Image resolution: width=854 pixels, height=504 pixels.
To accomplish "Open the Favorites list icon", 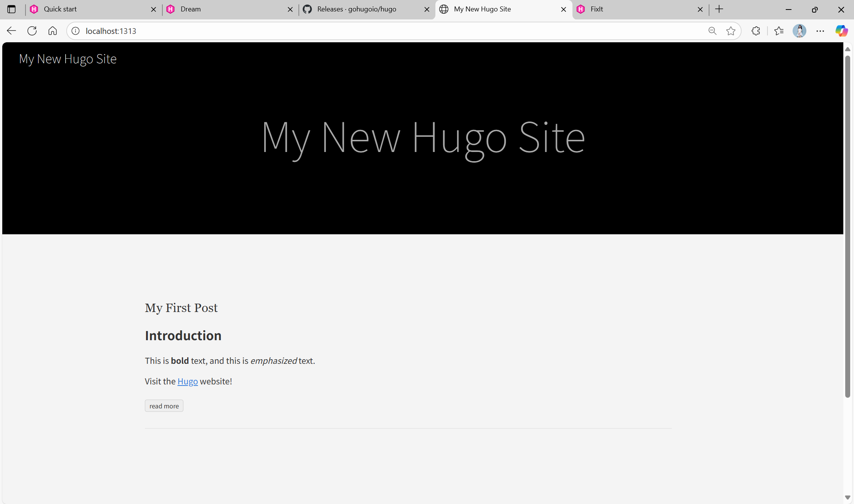I will pos(779,31).
